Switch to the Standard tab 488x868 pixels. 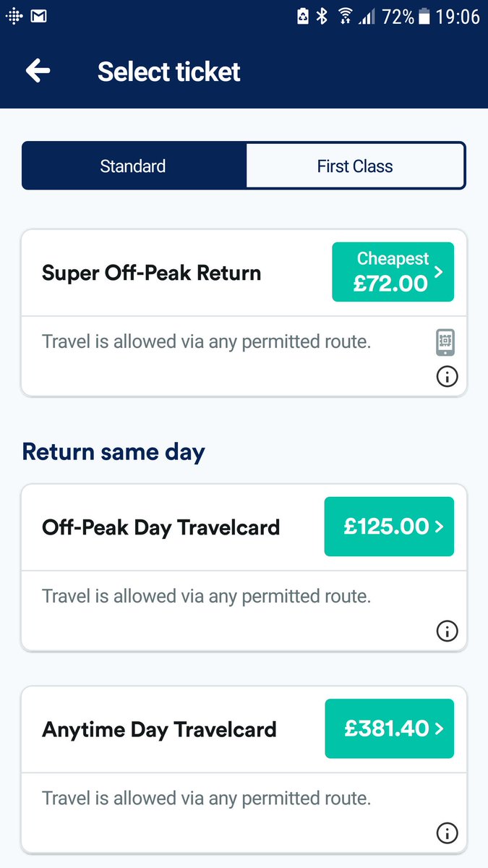(x=133, y=166)
